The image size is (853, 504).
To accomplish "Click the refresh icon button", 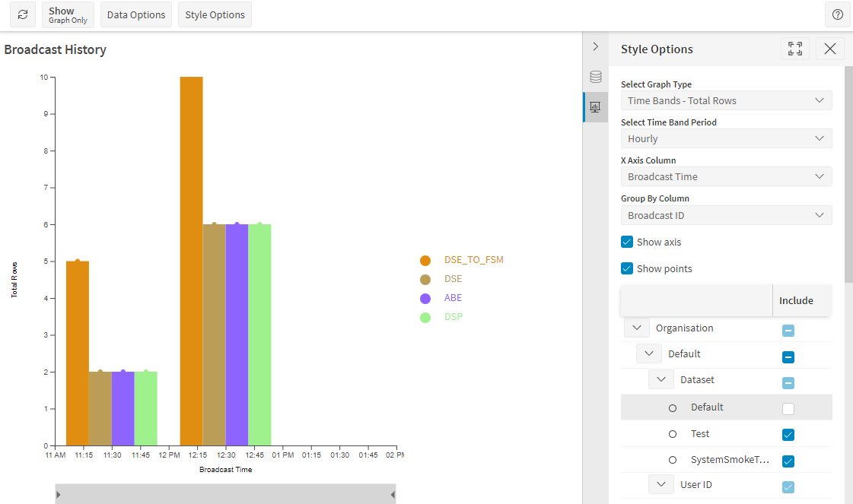I will [x=23, y=14].
